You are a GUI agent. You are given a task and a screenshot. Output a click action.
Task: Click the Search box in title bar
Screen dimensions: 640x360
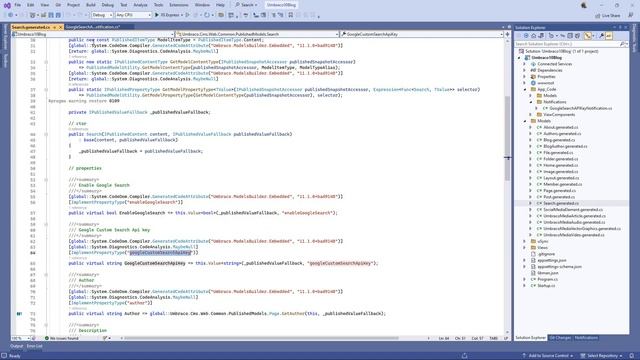coord(246,5)
